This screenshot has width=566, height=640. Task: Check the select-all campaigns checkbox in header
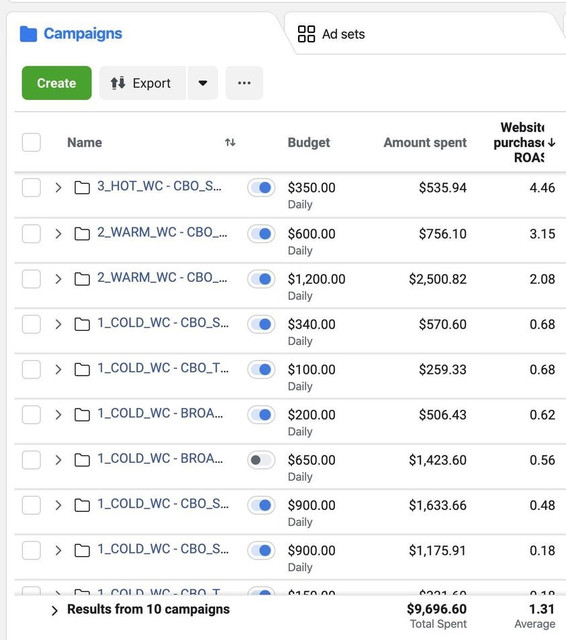tap(31, 142)
